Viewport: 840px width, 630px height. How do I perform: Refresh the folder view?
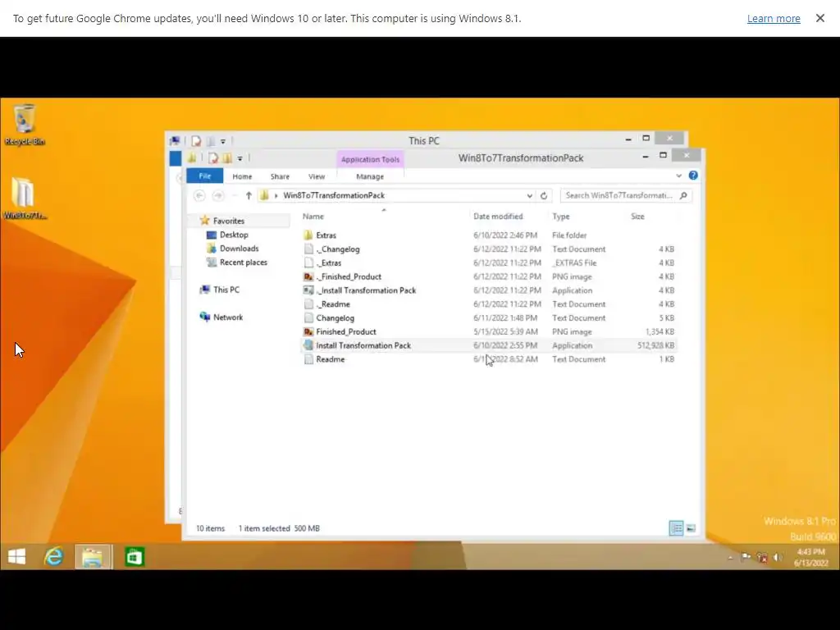coord(544,195)
